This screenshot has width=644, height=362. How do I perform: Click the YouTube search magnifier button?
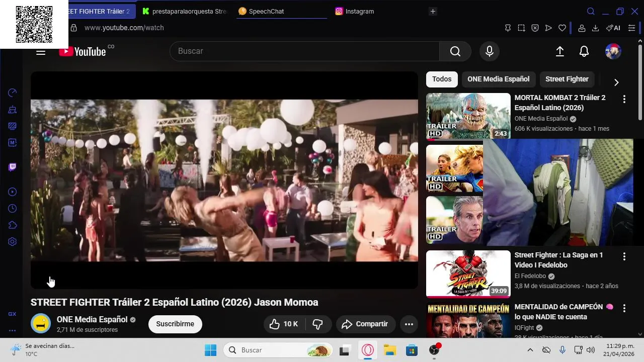click(455, 51)
